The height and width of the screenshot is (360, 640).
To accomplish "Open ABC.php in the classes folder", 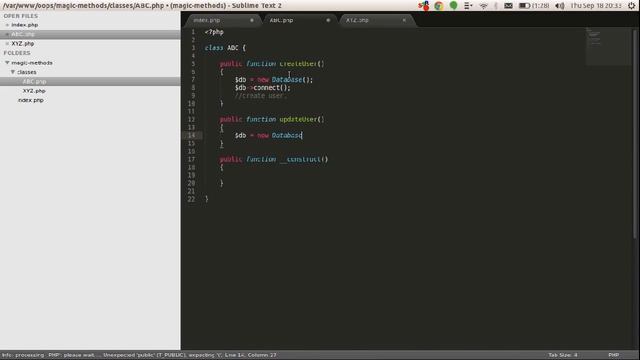I will pyautogui.click(x=34, y=82).
